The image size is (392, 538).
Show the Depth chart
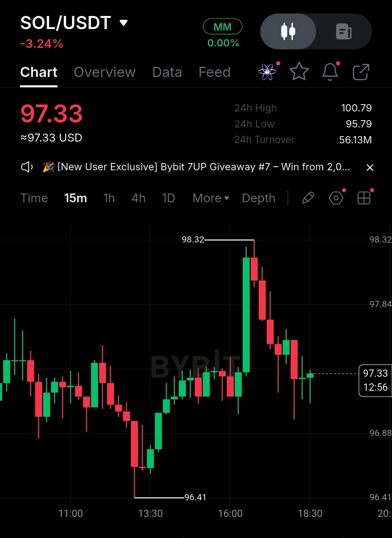point(258,198)
